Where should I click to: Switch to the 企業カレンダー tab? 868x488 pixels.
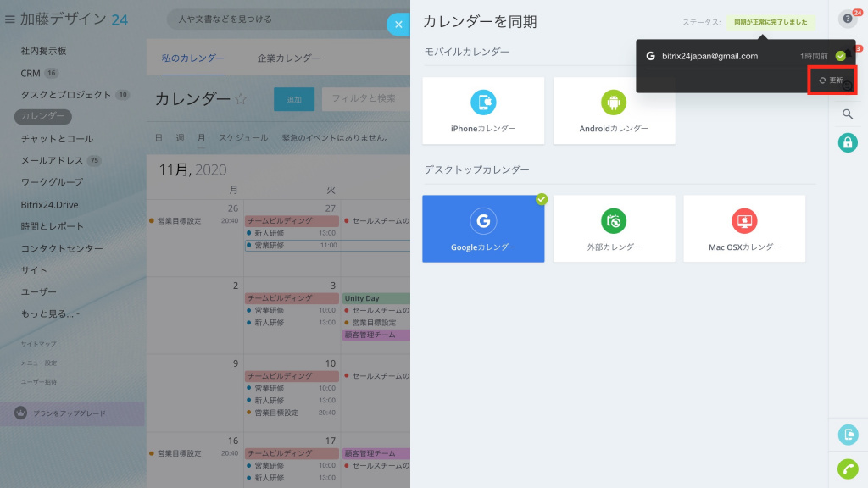tap(288, 58)
